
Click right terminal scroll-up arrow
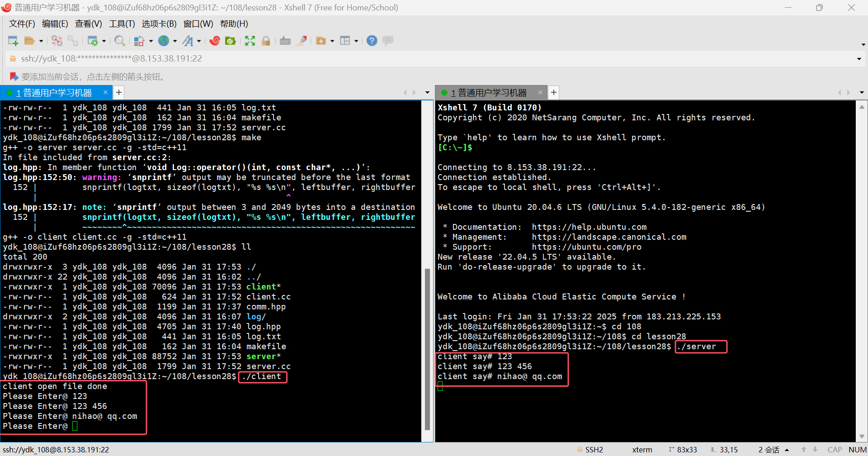(x=862, y=107)
